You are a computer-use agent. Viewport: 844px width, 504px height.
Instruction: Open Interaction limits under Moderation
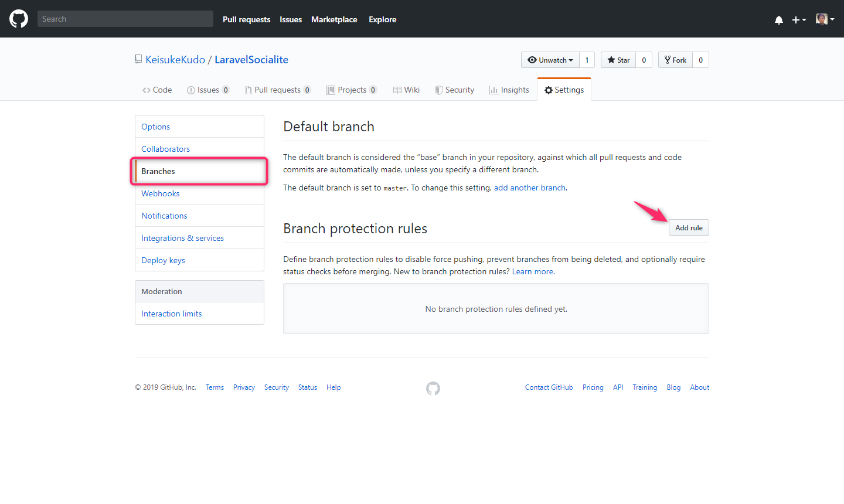click(x=199, y=314)
